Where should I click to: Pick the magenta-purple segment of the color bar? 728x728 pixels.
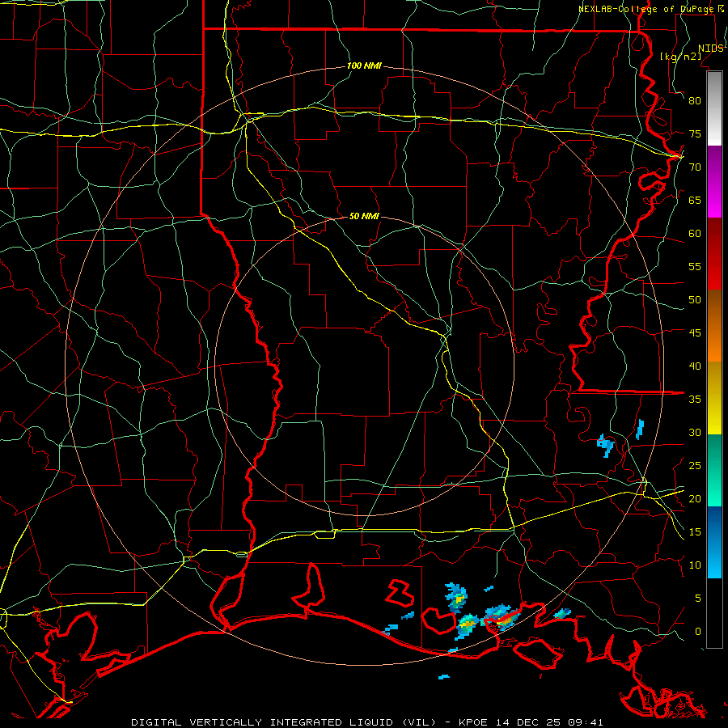coord(714,181)
